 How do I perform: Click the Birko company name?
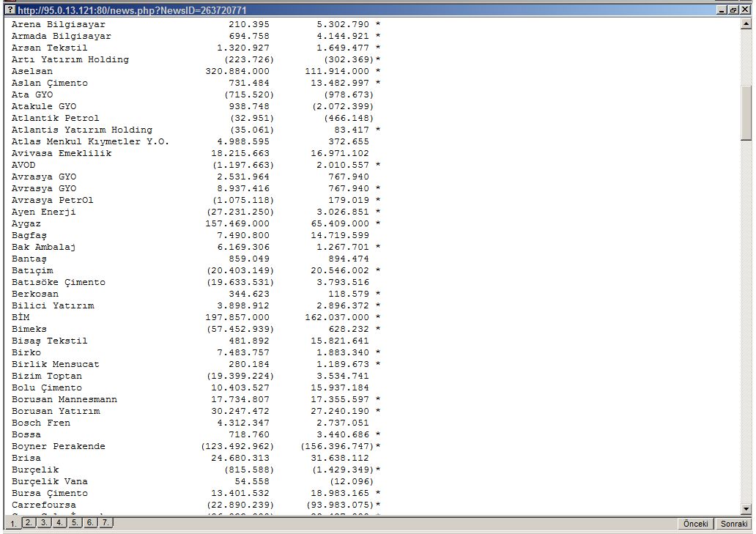click(x=26, y=353)
